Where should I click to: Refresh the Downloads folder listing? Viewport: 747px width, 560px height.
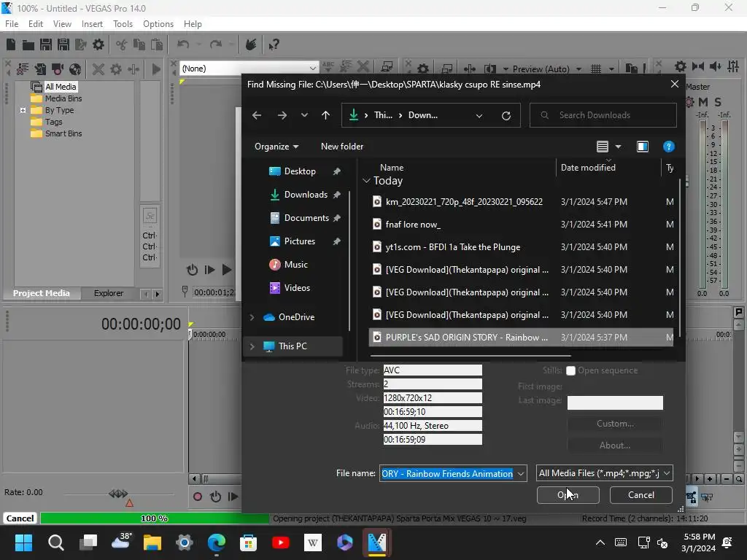click(506, 115)
